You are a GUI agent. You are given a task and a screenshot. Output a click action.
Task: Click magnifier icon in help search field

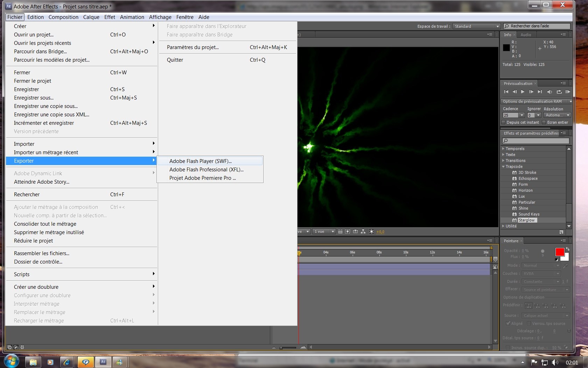coord(506,26)
